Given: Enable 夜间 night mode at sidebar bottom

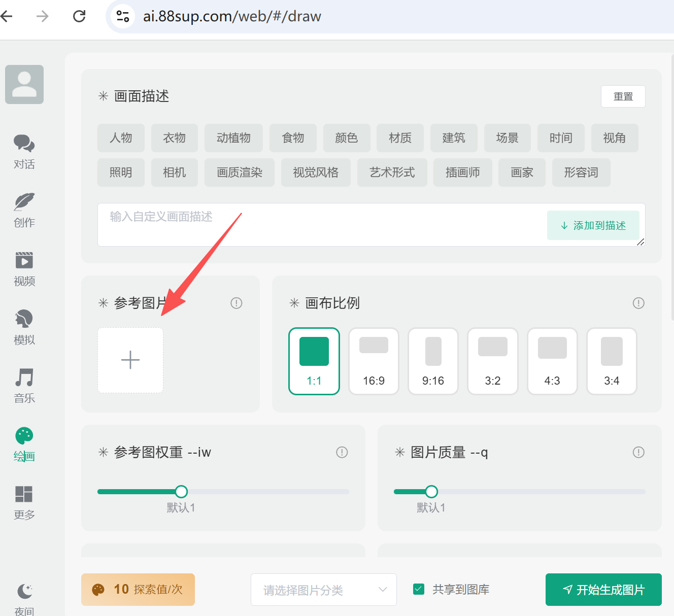Looking at the screenshot, I should pos(24,596).
